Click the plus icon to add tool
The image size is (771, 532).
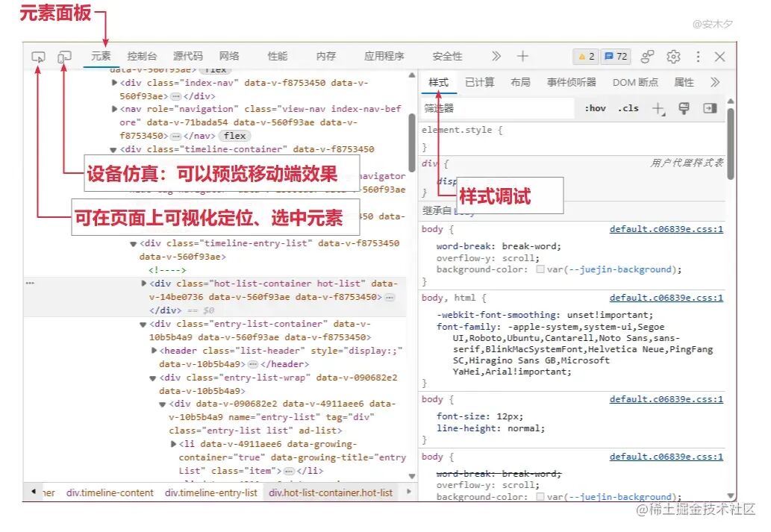pyautogui.click(x=522, y=56)
